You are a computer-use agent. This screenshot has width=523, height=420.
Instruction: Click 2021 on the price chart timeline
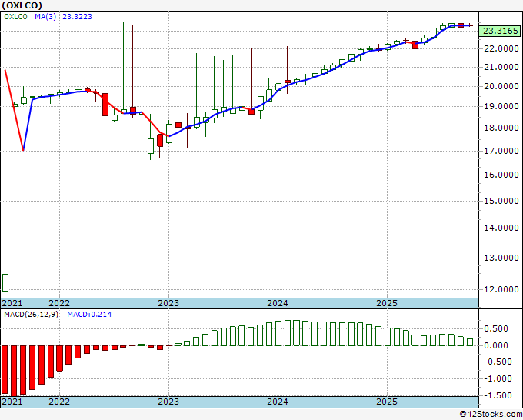click(12, 303)
